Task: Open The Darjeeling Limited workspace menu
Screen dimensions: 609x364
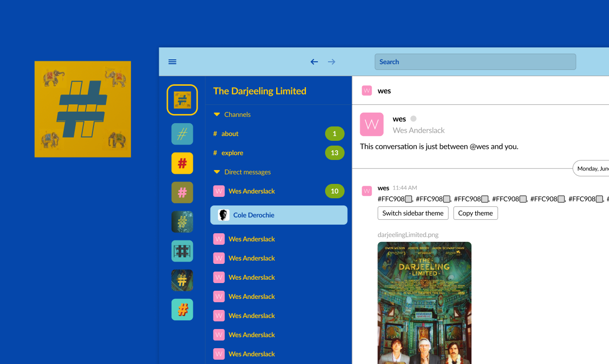Action: point(259,91)
